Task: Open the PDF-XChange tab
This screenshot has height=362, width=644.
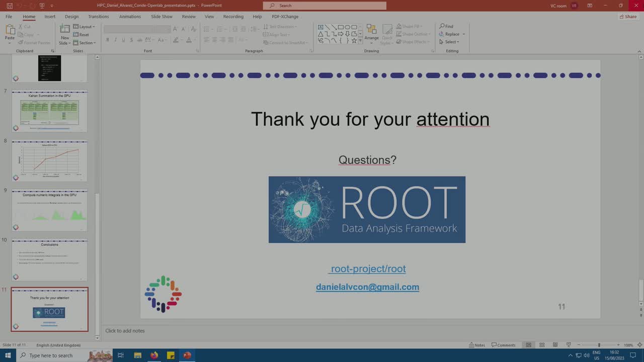Action: point(285,17)
